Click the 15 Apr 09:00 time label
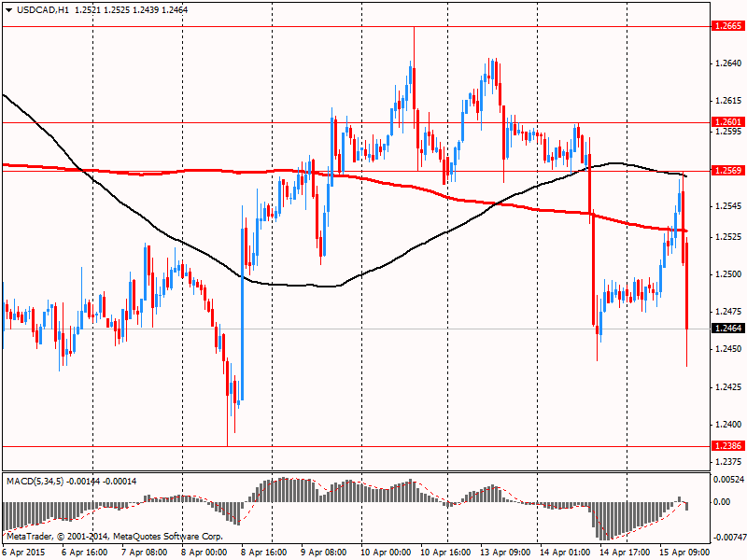747x560 pixels. click(684, 553)
